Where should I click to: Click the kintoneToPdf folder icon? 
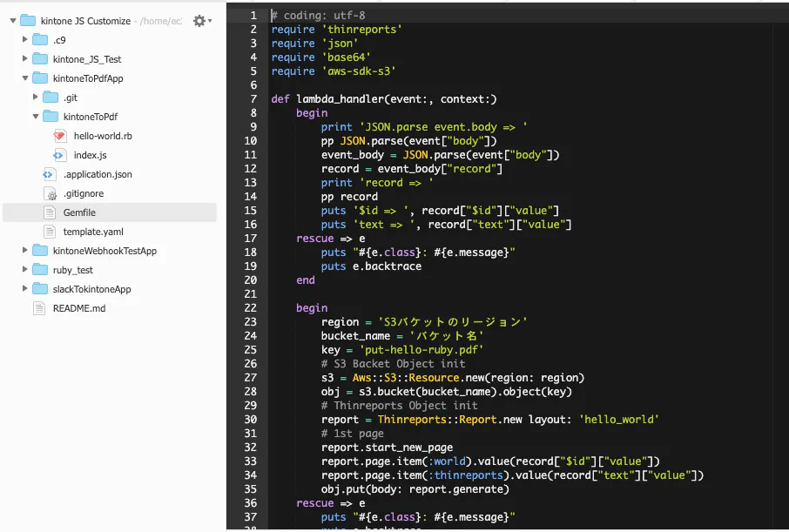[51, 117]
